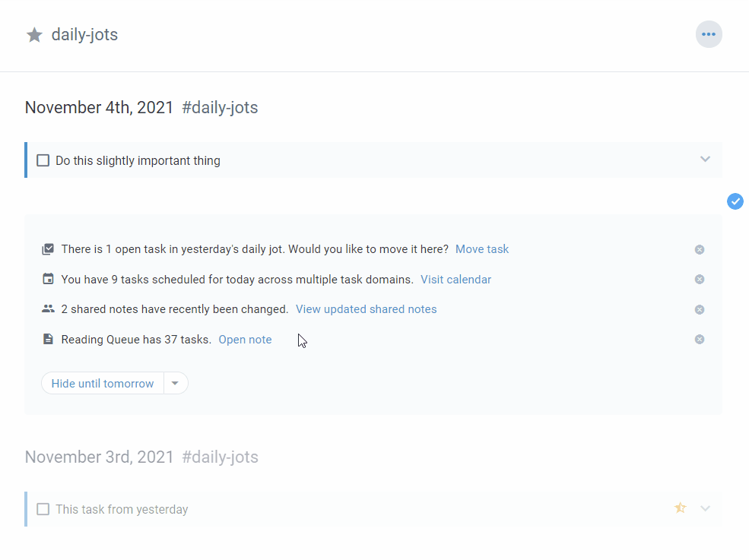Screen dimensions: 749x560
Task: Click the daily-jots page title
Action: click(x=84, y=35)
